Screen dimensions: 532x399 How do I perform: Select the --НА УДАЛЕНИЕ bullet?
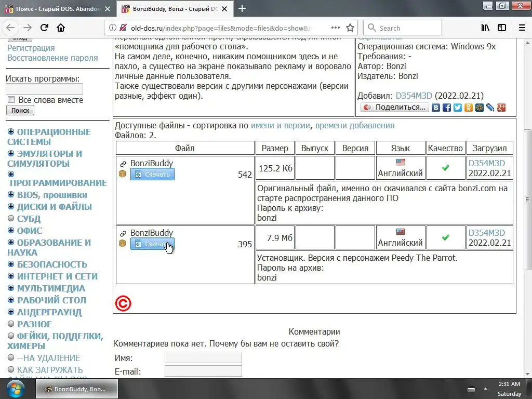pyautogui.click(x=11, y=357)
